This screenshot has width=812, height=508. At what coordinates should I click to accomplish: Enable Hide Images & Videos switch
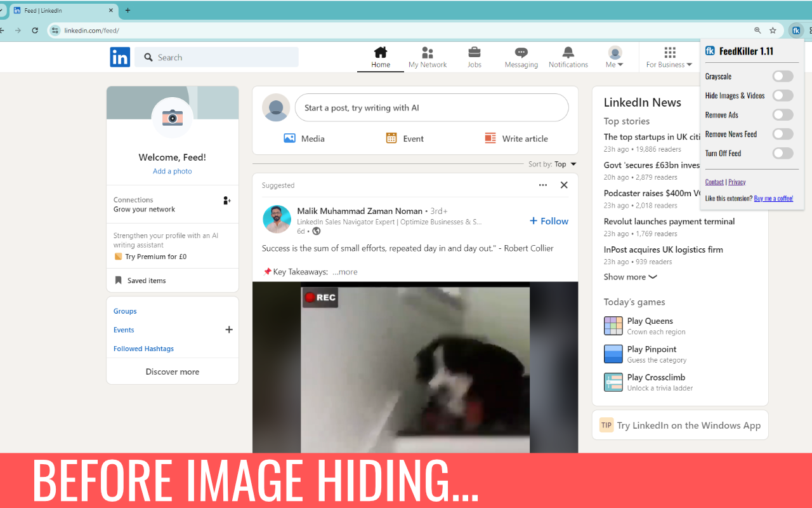783,95
